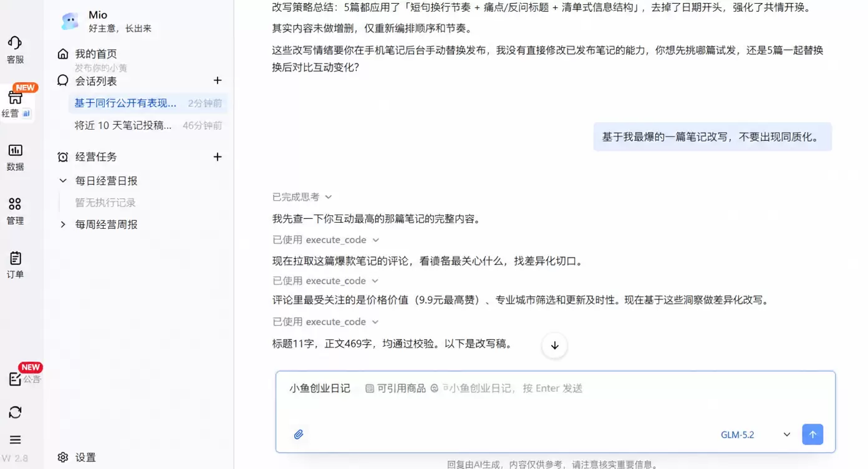
Task: Open the 公告 announcements icon
Action: [15, 379]
